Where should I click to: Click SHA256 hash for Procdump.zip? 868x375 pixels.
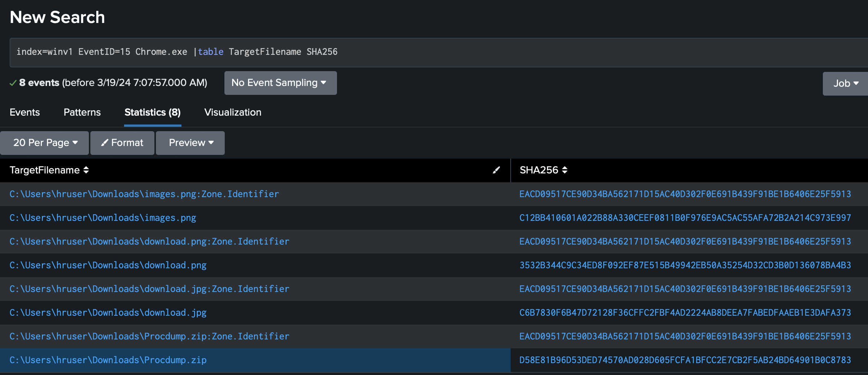(685, 360)
